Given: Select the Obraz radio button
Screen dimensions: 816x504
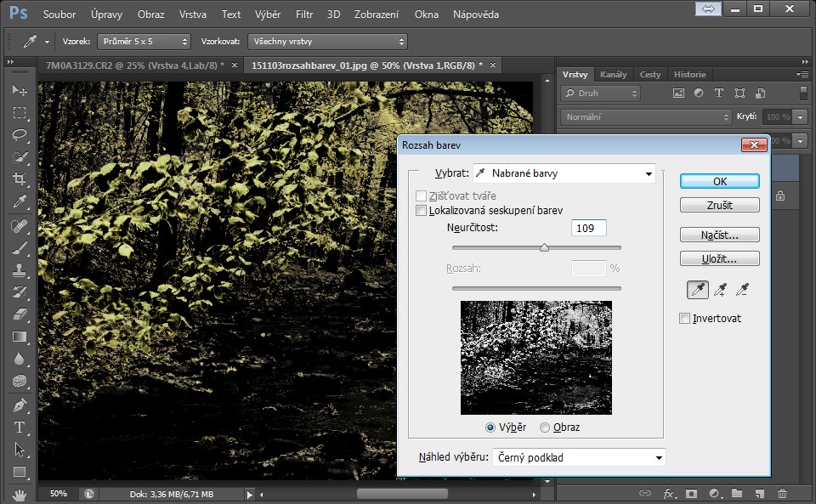Looking at the screenshot, I should (x=545, y=428).
